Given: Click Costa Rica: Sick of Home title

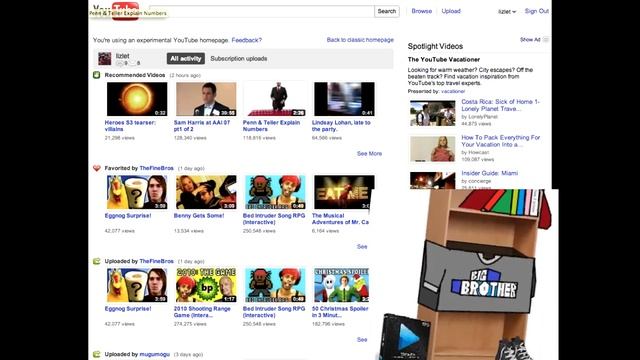Looking at the screenshot, I should pyautogui.click(x=500, y=105).
